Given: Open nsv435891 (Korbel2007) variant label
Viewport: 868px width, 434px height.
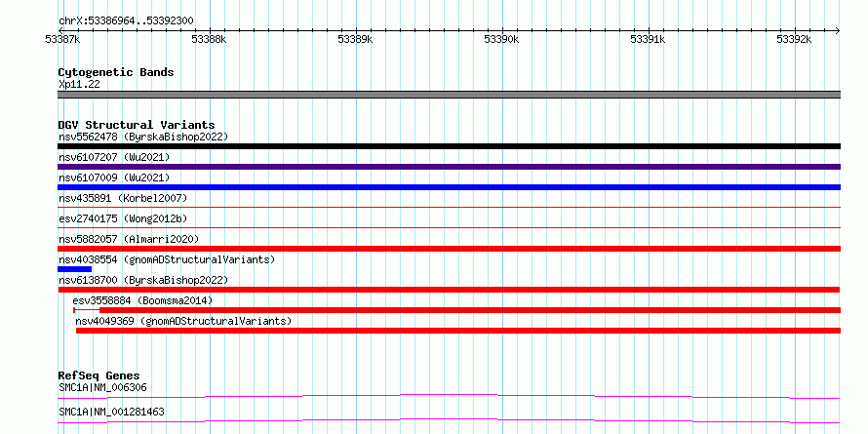Looking at the screenshot, I should [123, 198].
